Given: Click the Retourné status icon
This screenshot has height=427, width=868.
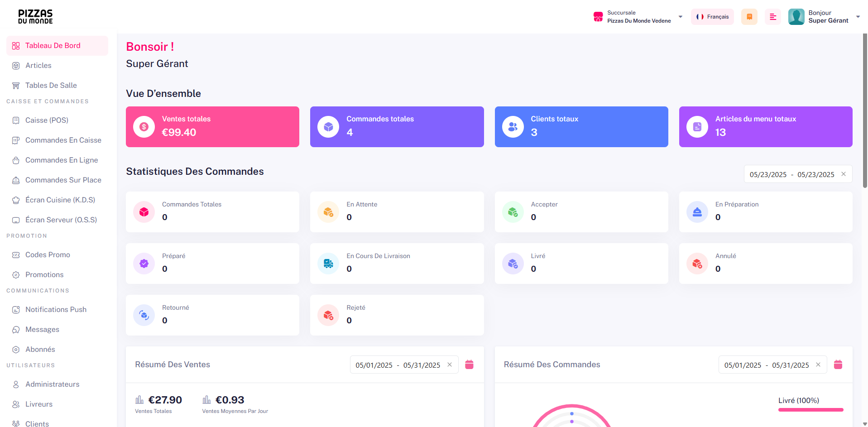Looking at the screenshot, I should (144, 315).
